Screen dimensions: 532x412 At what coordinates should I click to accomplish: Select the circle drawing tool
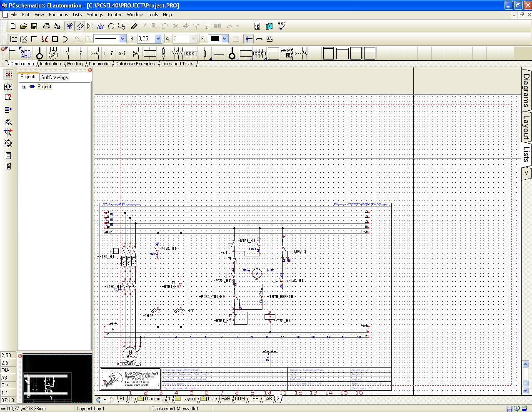click(x=111, y=26)
